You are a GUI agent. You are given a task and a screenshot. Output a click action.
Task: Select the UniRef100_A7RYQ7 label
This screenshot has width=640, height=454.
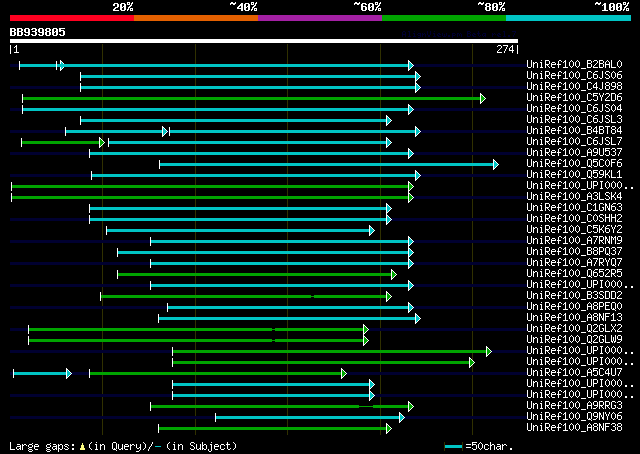(574, 263)
